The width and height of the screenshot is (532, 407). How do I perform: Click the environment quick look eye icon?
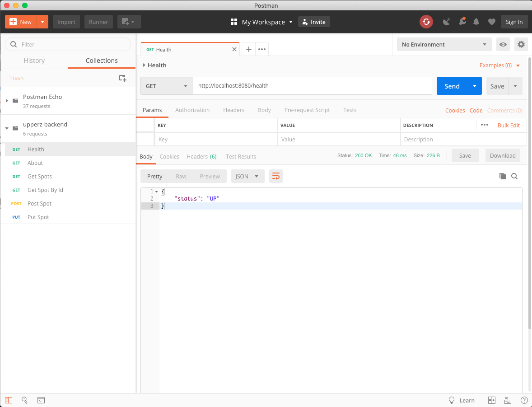(503, 44)
